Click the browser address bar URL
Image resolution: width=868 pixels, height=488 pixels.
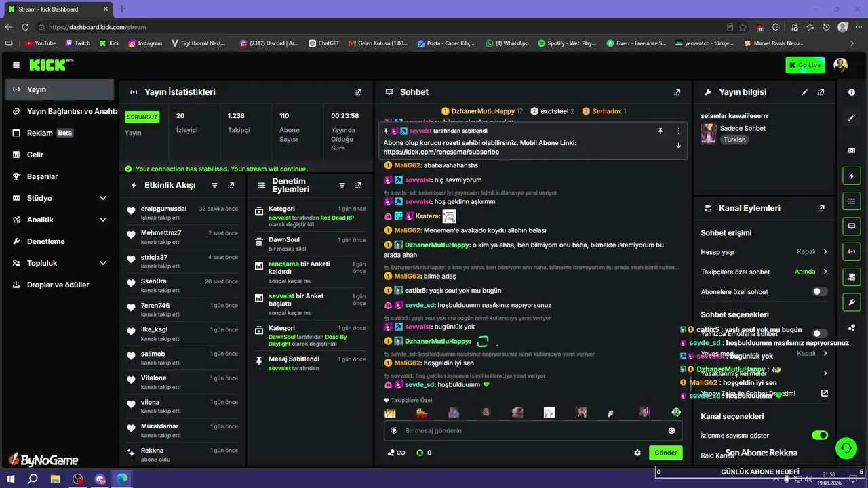(98, 27)
